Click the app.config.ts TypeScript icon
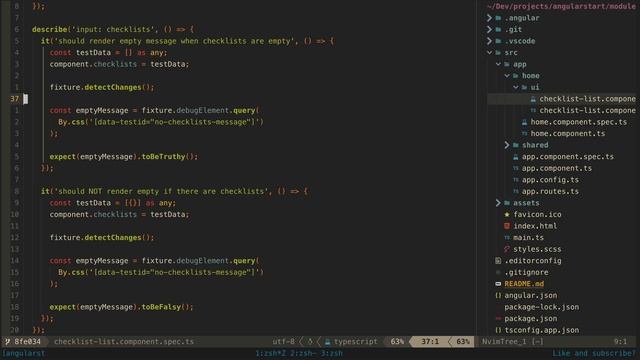The height and width of the screenshot is (360, 640). (x=516, y=180)
